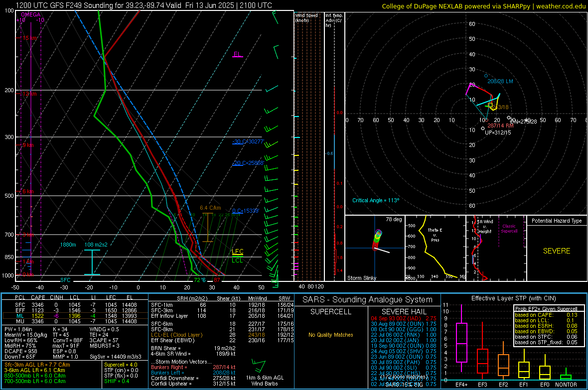Click the -20 C=25868' height label
Screen dimensions: 588x390
[x=248, y=163]
